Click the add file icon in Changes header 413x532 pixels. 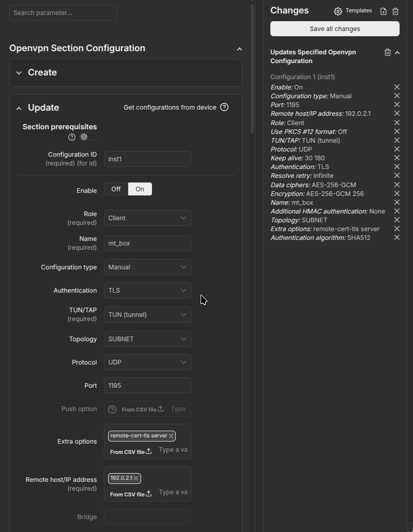click(x=384, y=11)
